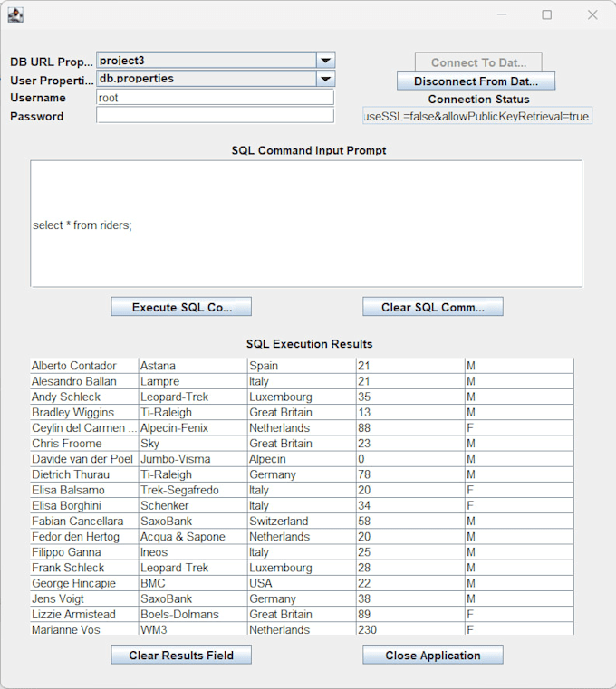Select the Lizzie Armistead cell

(84, 614)
